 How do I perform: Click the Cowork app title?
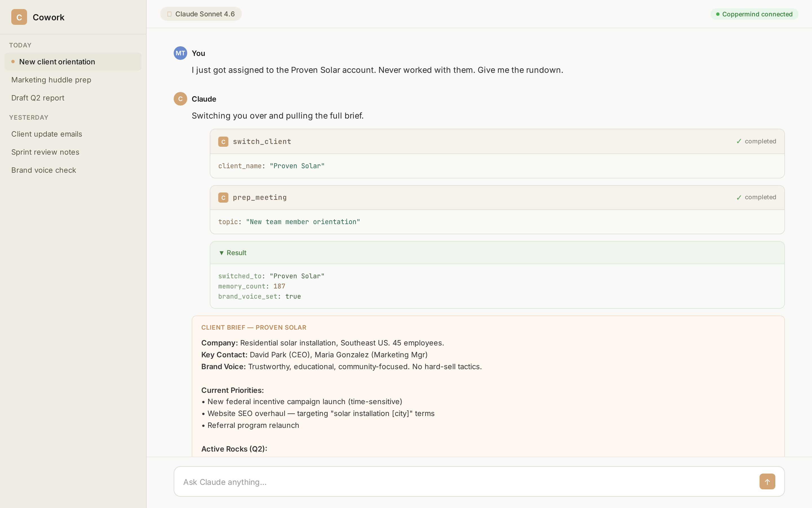[x=49, y=17]
